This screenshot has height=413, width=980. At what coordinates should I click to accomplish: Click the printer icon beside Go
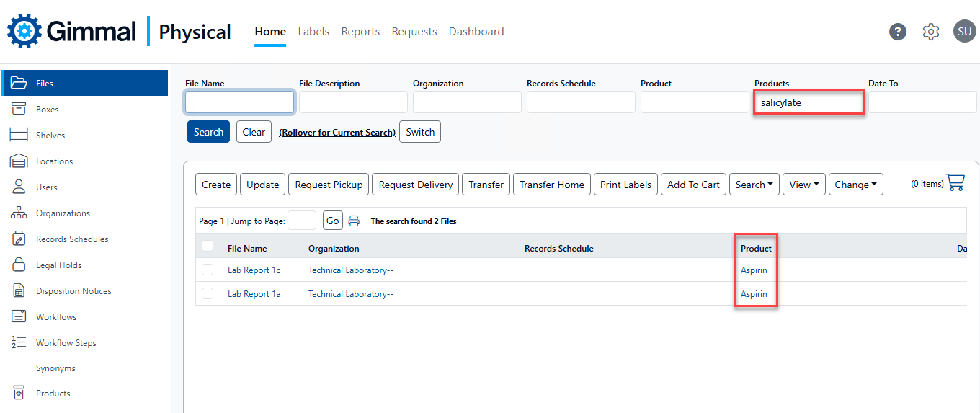click(x=354, y=221)
